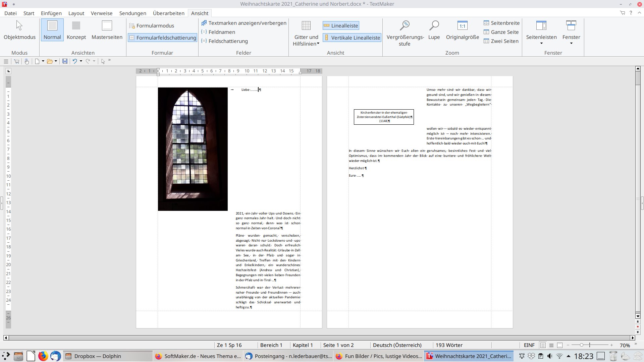Select the object pointer tool in toolbar
The image size is (644, 362).
coord(103,61)
